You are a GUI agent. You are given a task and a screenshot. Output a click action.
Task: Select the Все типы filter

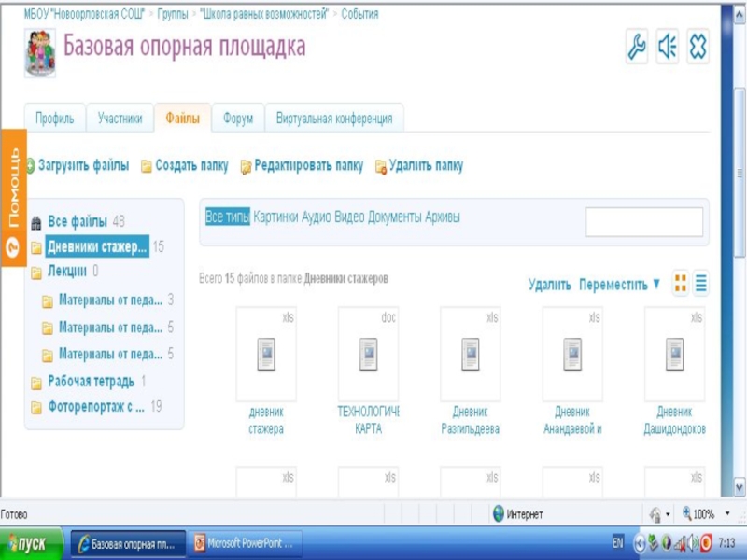[227, 217]
